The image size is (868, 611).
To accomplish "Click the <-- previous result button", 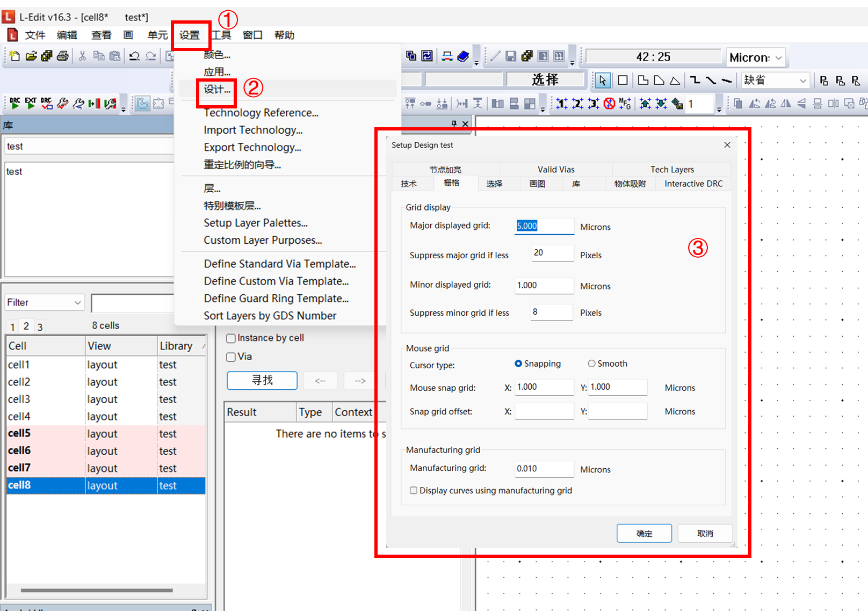I will [320, 380].
